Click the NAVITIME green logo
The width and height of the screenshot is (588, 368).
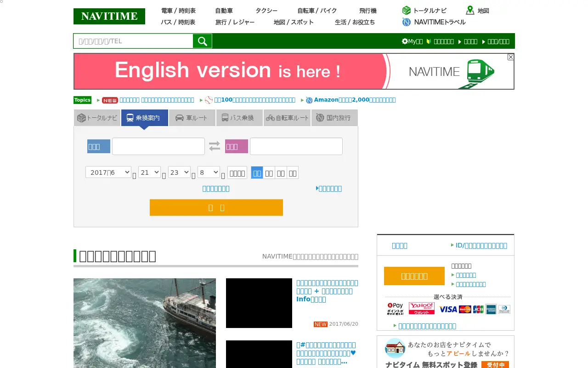click(x=109, y=16)
